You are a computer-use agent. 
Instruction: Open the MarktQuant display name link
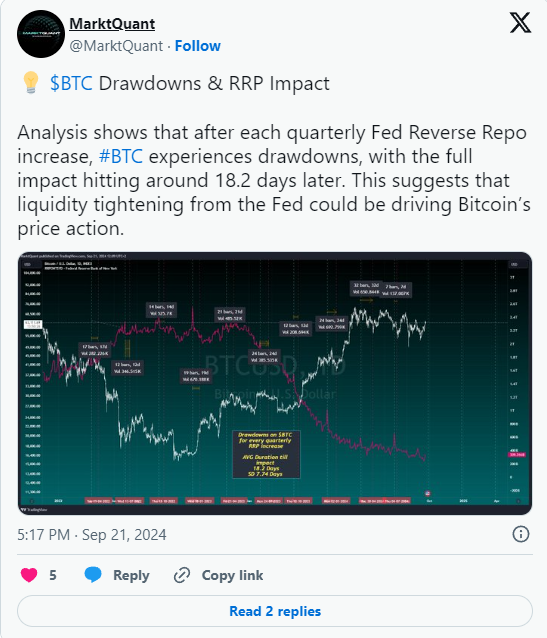[x=112, y=24]
